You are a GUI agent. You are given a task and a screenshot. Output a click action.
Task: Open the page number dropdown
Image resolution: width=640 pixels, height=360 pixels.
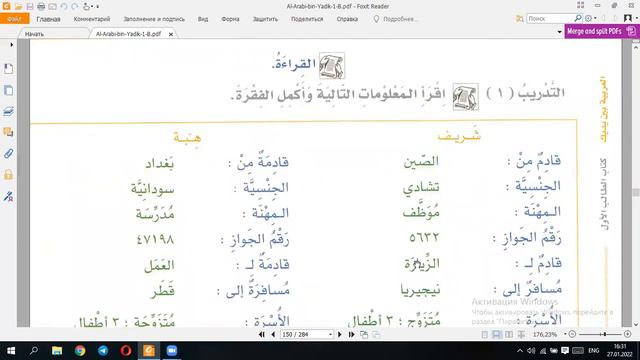click(x=330, y=334)
